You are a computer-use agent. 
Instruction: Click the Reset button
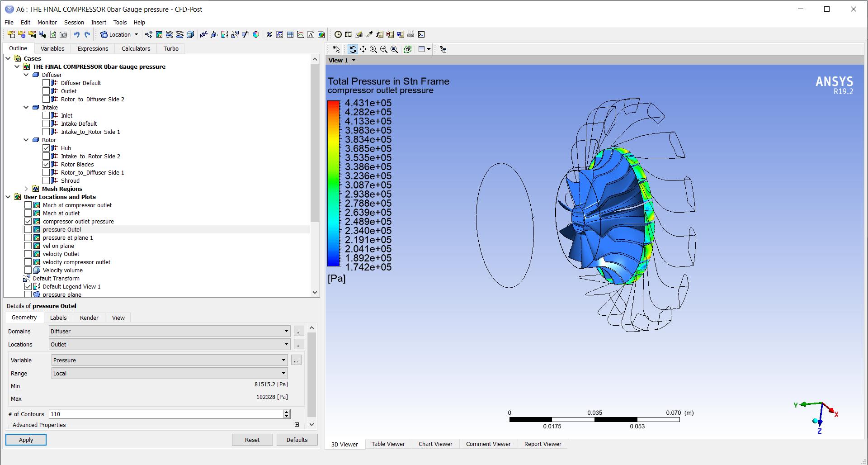tap(252, 440)
